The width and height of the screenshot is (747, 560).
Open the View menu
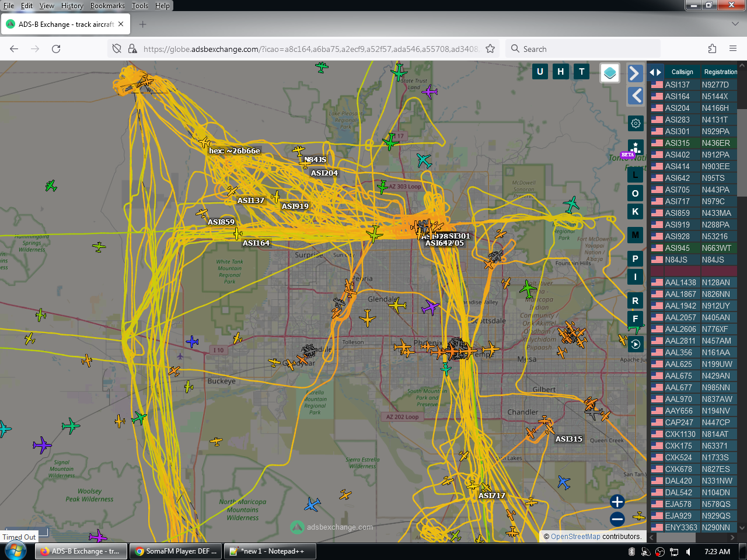pos(47,6)
